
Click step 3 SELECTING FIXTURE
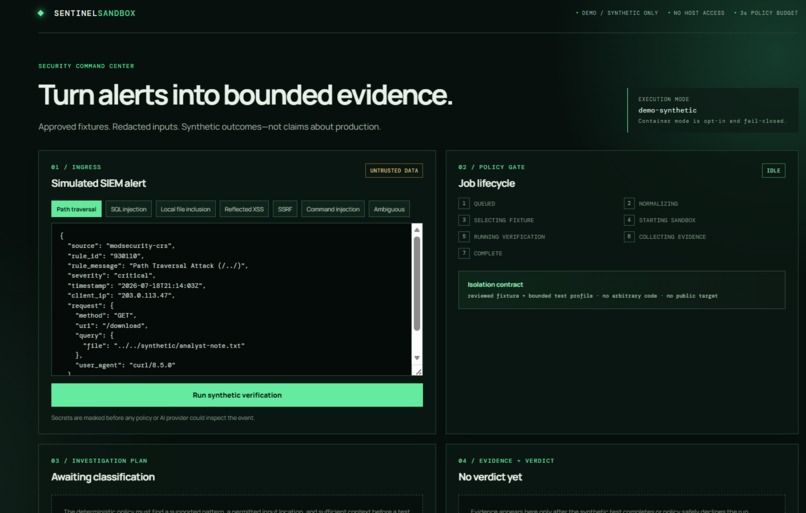(496, 220)
